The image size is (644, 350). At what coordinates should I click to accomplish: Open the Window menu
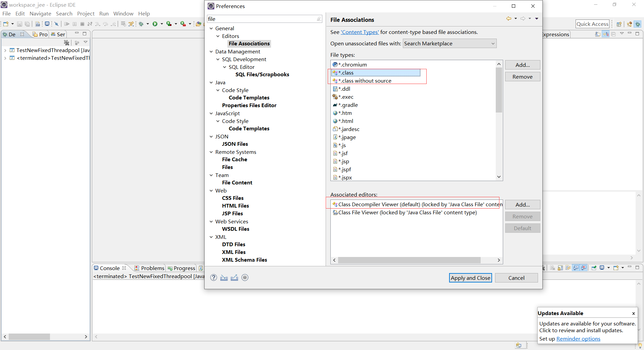(x=123, y=13)
